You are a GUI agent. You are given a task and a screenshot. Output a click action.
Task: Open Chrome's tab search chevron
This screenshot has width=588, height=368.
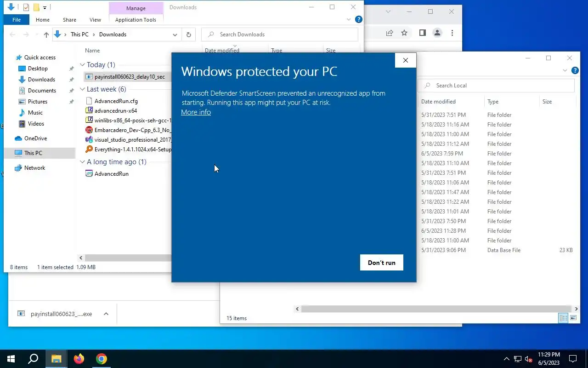388,11
